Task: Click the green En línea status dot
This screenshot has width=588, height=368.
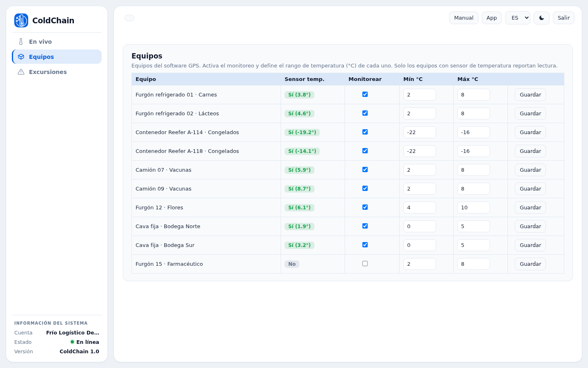Action: click(x=72, y=342)
